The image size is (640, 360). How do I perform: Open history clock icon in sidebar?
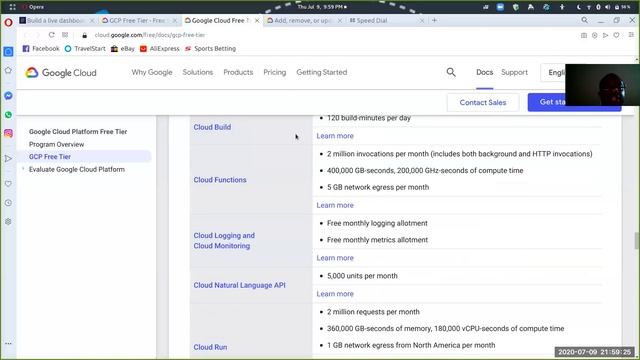coord(8,203)
